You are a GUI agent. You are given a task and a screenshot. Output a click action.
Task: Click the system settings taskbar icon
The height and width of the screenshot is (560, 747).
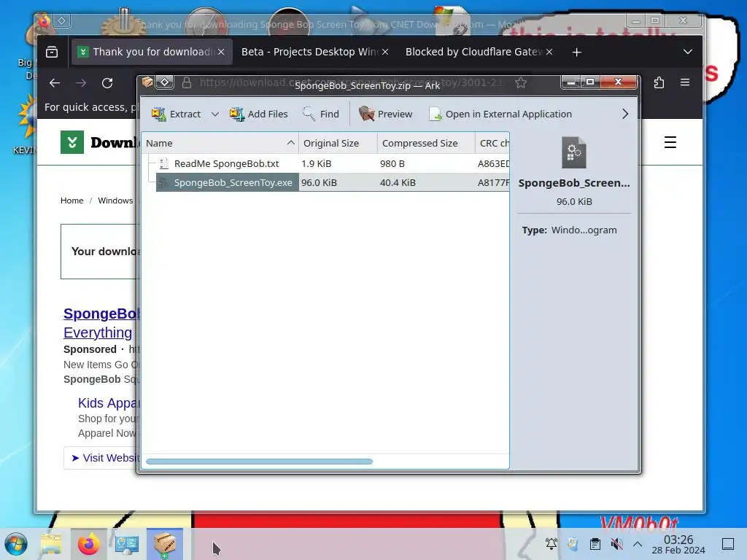[127, 544]
